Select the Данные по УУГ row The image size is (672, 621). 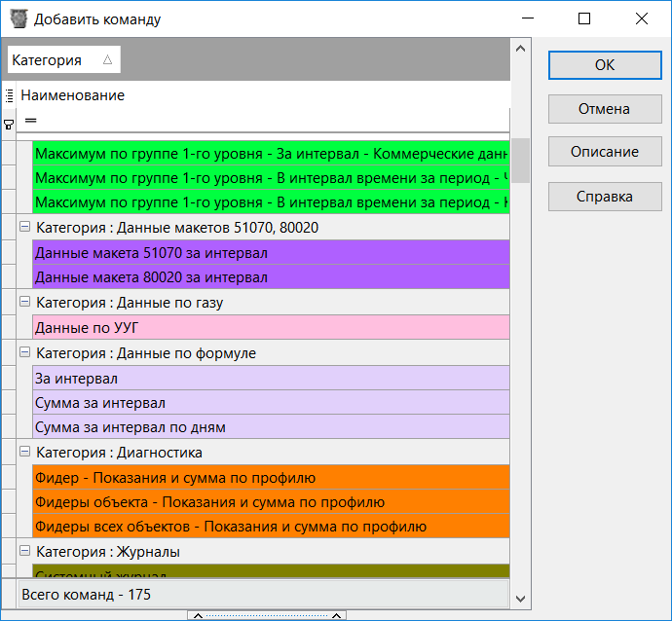click(271, 328)
